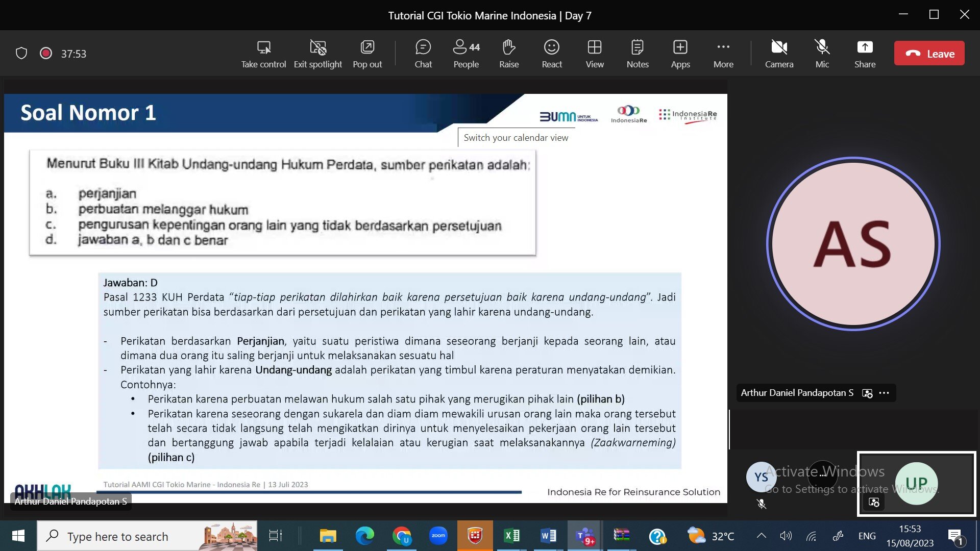Unmute the Mic
The height and width of the screenshot is (551, 980).
(822, 54)
